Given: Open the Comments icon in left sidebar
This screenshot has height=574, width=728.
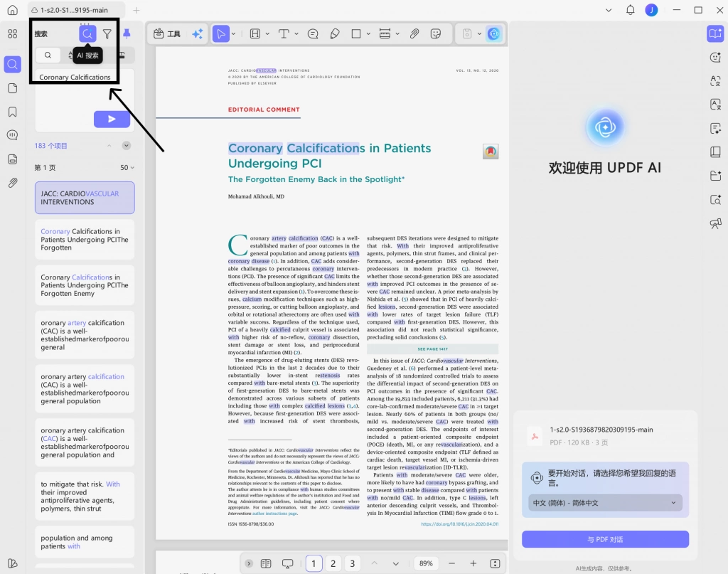Looking at the screenshot, I should (13, 135).
